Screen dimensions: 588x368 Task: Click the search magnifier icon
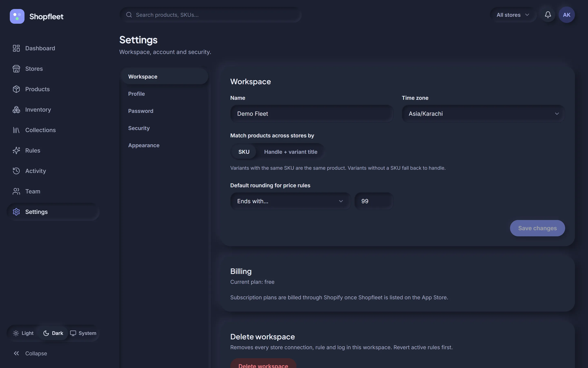click(x=129, y=15)
